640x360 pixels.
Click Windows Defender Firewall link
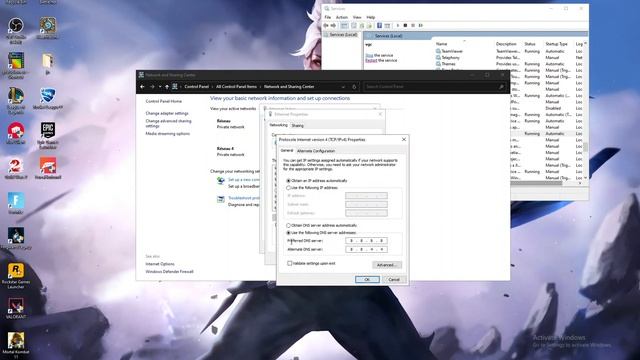[169, 272]
